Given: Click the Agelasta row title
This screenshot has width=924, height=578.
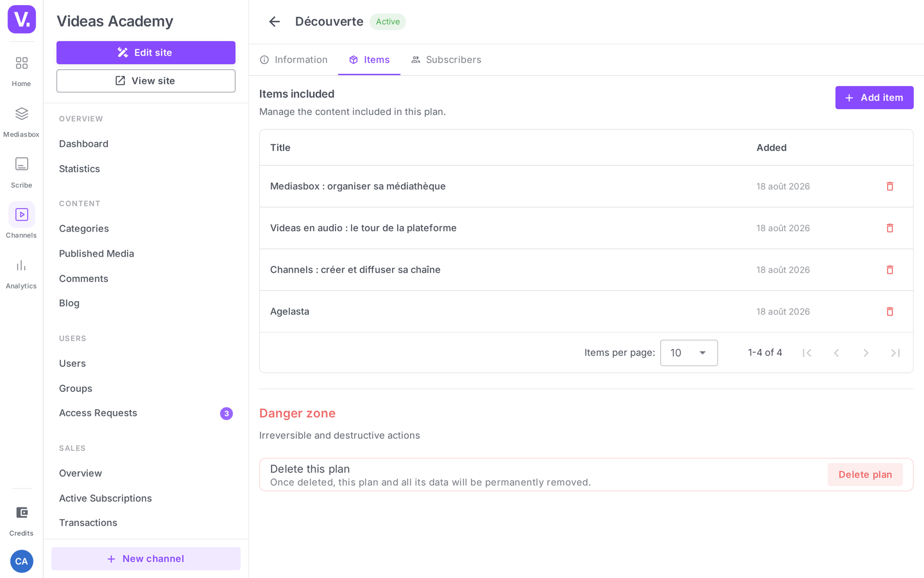Looking at the screenshot, I should [290, 312].
